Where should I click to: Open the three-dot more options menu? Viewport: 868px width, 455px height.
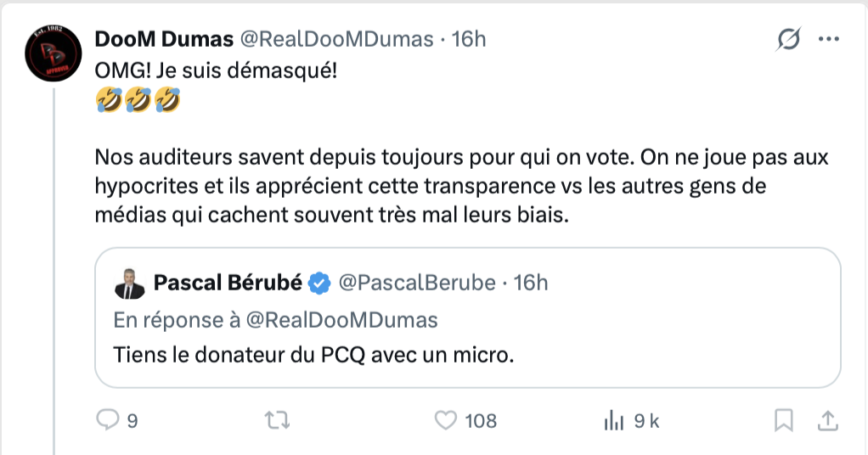coord(828,39)
